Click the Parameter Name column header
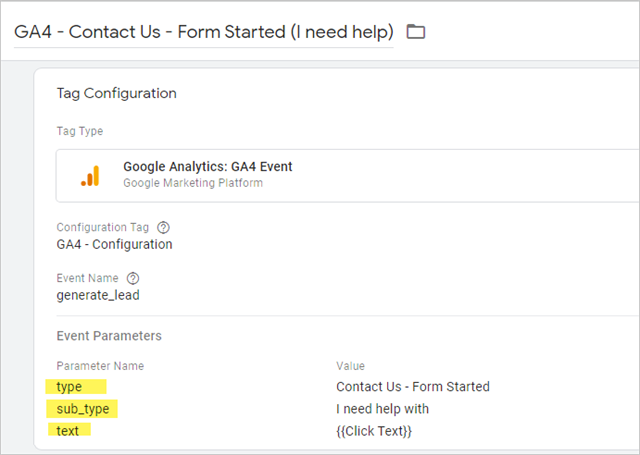 100,366
